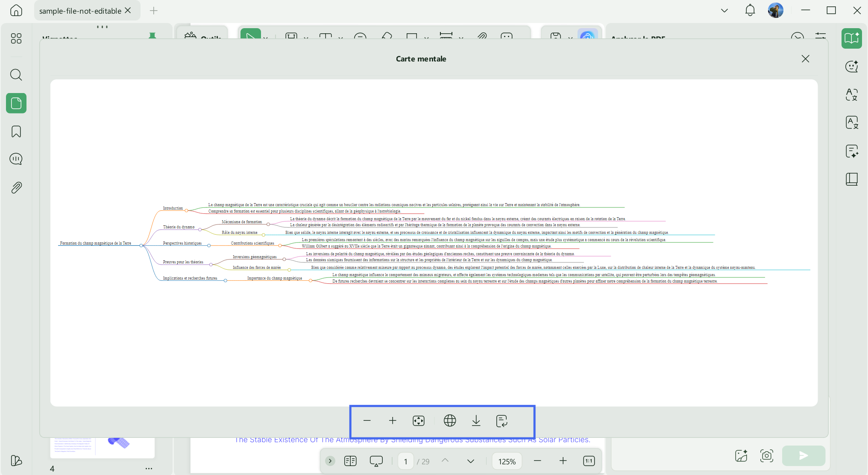Viewport: 868px width, 475px height.
Task: Toggle the 1:1 actual size button
Action: point(589,461)
